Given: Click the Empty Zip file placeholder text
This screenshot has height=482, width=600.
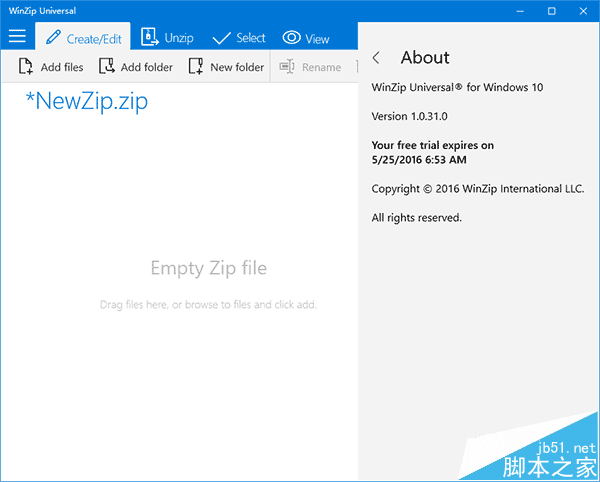Looking at the screenshot, I should coord(209,268).
